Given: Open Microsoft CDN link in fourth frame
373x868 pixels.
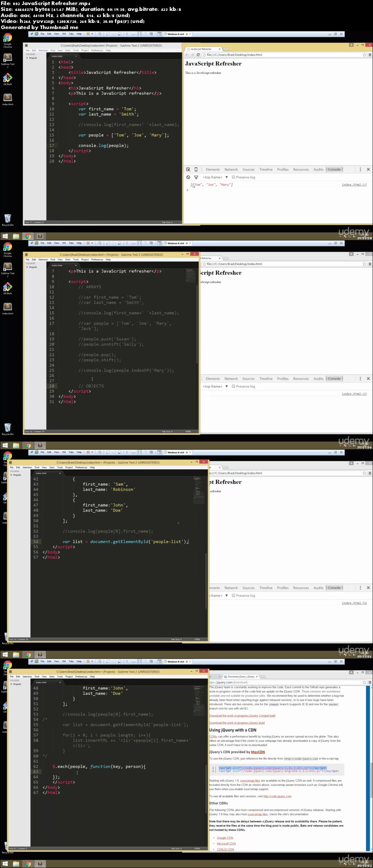Looking at the screenshot, I should coord(226,844).
